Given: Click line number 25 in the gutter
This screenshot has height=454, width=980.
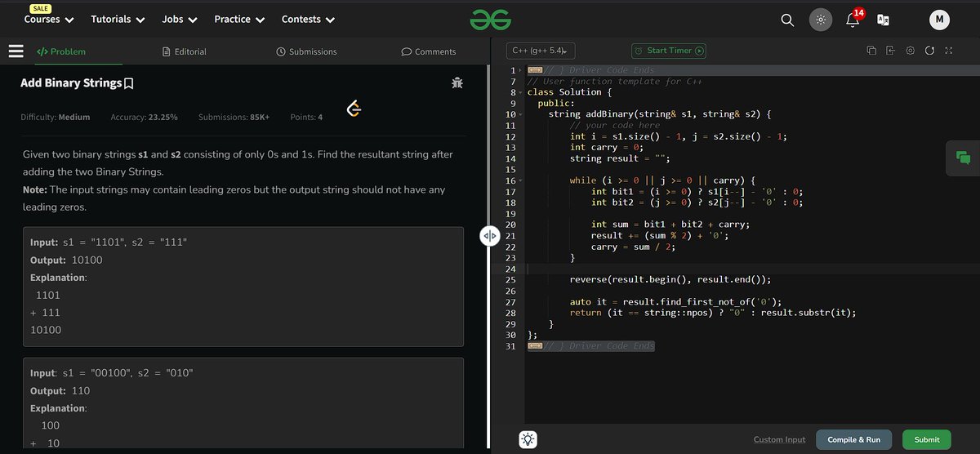Looking at the screenshot, I should pos(510,280).
